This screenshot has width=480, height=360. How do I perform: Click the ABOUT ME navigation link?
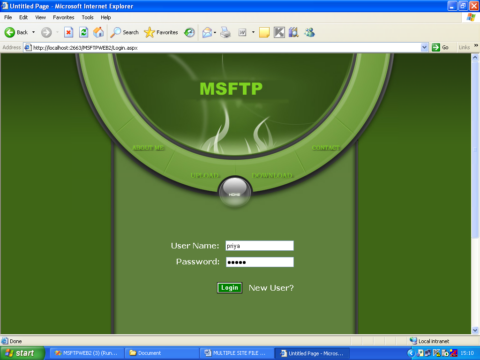coord(148,148)
